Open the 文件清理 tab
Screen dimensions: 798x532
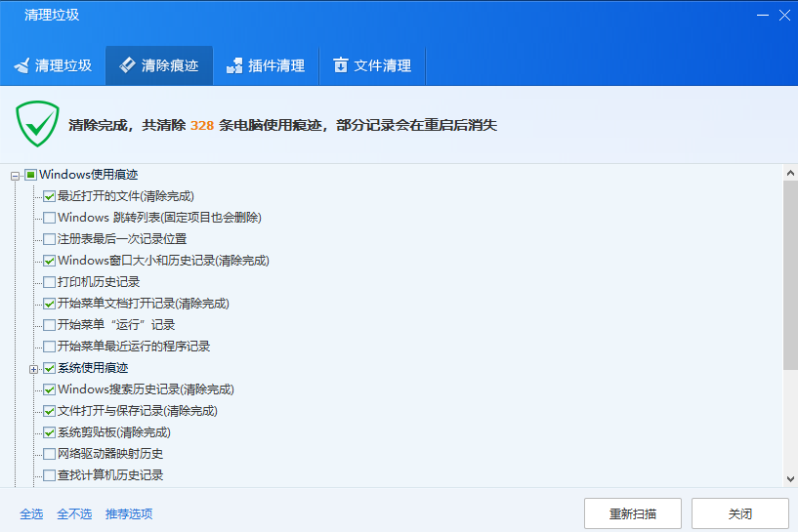pos(372,65)
